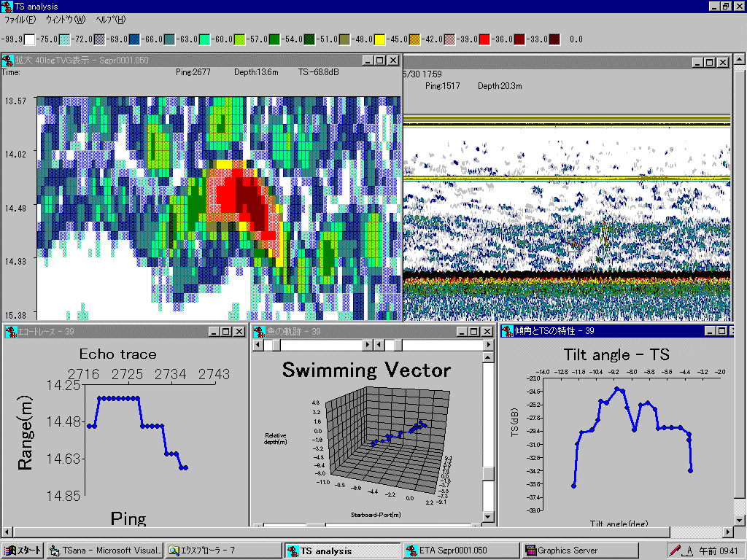Switch to Graphics Server taskbar button

580,551
